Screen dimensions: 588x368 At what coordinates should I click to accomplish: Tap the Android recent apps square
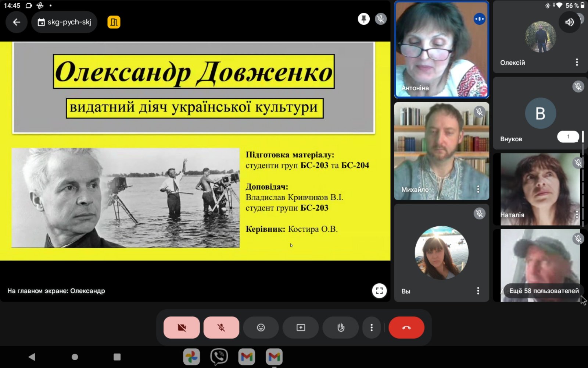point(117,357)
